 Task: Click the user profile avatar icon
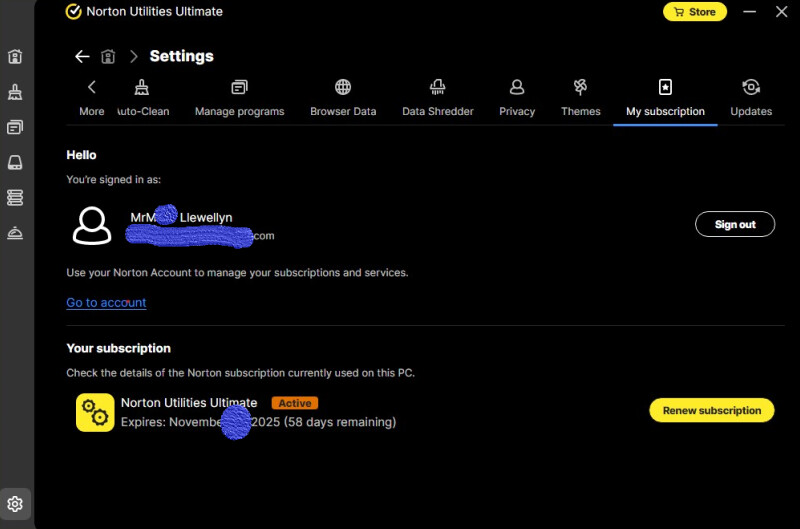tap(92, 225)
